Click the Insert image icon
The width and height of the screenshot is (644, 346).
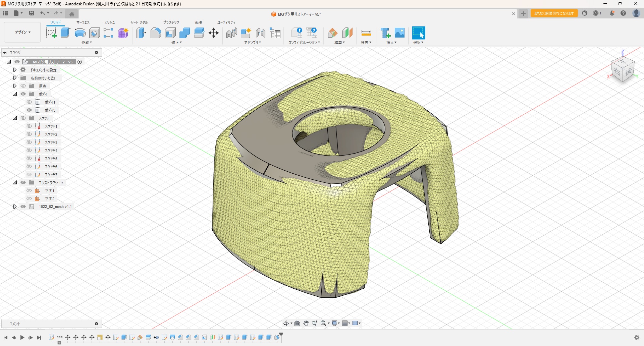[399, 33]
